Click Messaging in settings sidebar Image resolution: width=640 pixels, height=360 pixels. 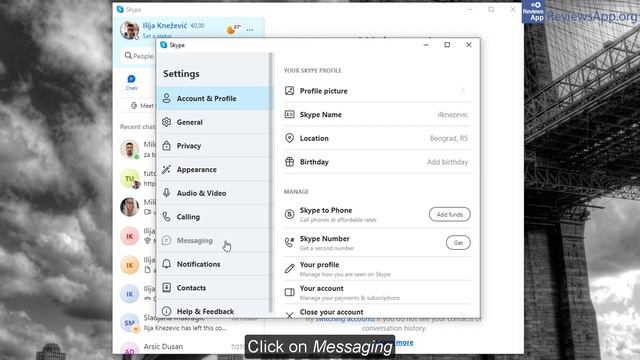click(x=214, y=240)
